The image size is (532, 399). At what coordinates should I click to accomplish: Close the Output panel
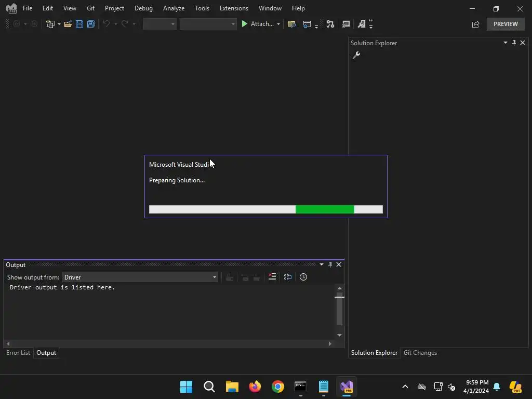point(339,264)
